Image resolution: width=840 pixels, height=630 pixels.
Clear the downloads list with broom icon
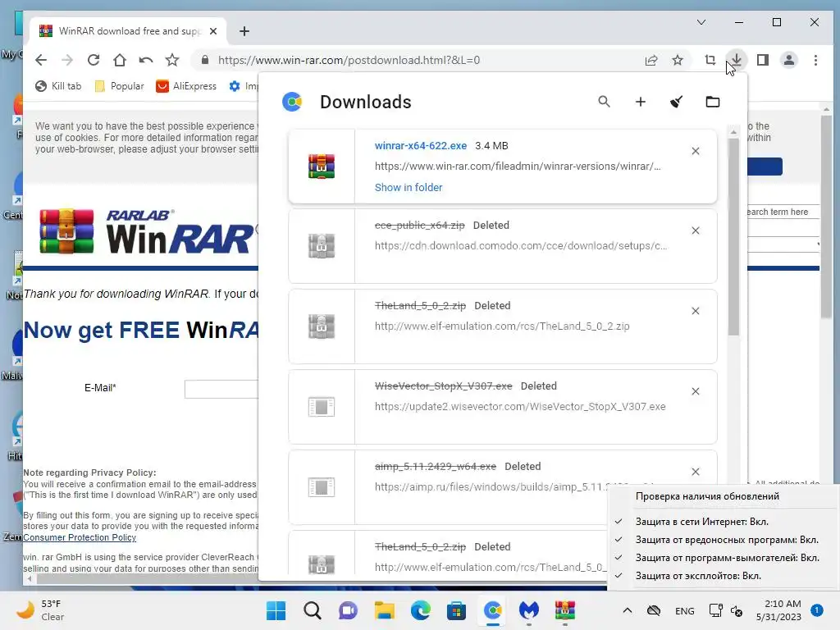pyautogui.click(x=677, y=101)
